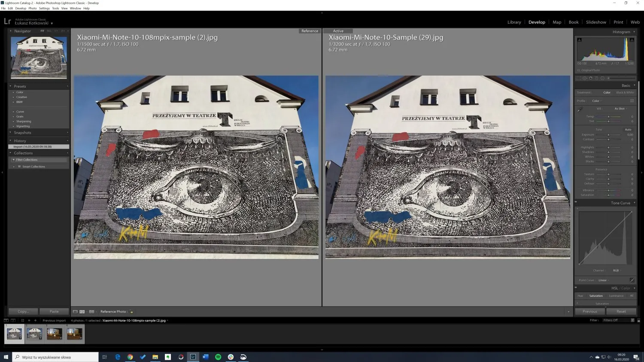Image resolution: width=644 pixels, height=362 pixels.
Task: Switch to Loupe view icon in toolbar
Action: pyautogui.click(x=75, y=312)
